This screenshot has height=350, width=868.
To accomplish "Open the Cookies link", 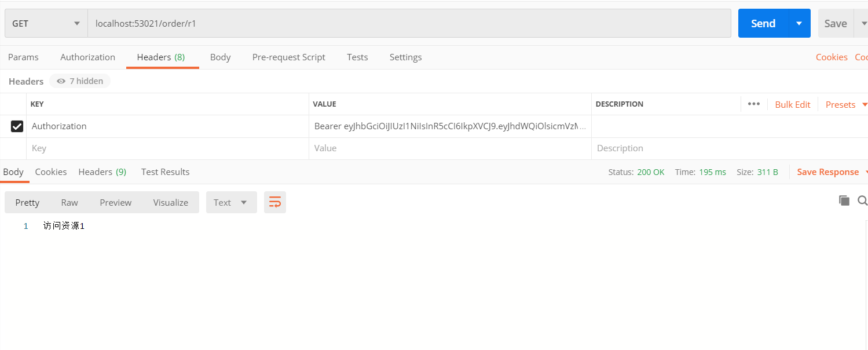I will pyautogui.click(x=832, y=57).
